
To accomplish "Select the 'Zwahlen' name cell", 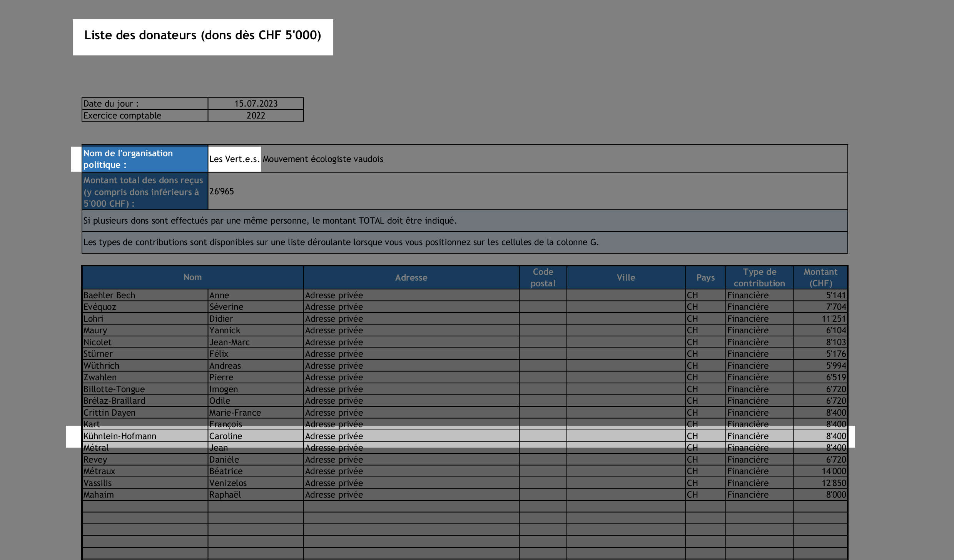I will (145, 377).
